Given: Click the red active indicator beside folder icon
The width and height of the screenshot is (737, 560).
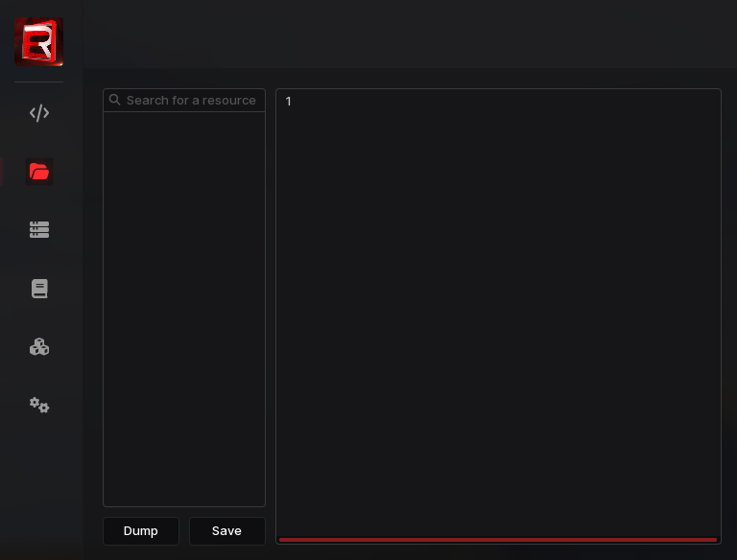Looking at the screenshot, I should pos(2,172).
